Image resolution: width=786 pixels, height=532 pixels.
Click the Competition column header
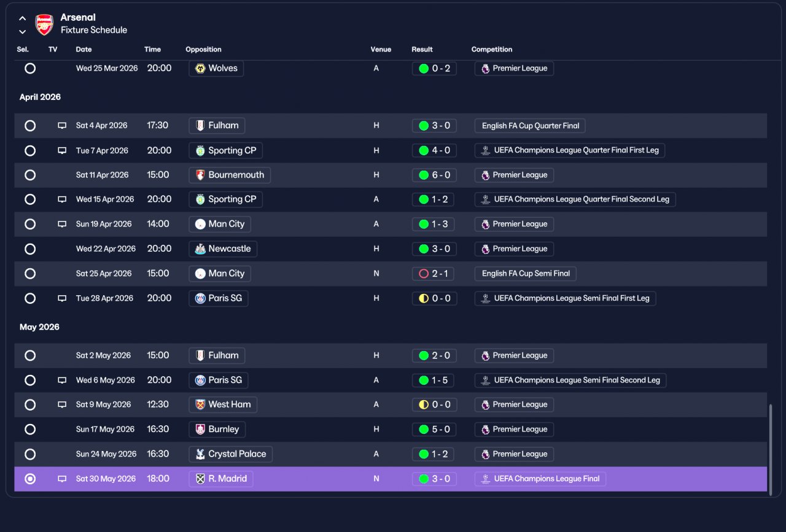[492, 50]
